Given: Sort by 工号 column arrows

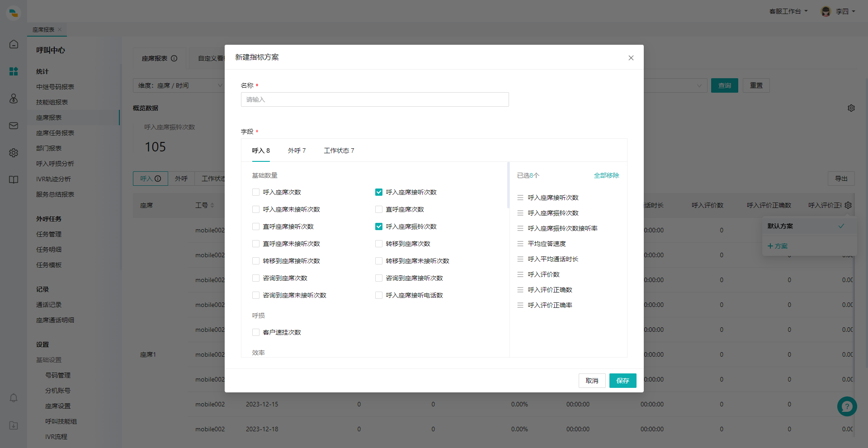Looking at the screenshot, I should tap(212, 205).
